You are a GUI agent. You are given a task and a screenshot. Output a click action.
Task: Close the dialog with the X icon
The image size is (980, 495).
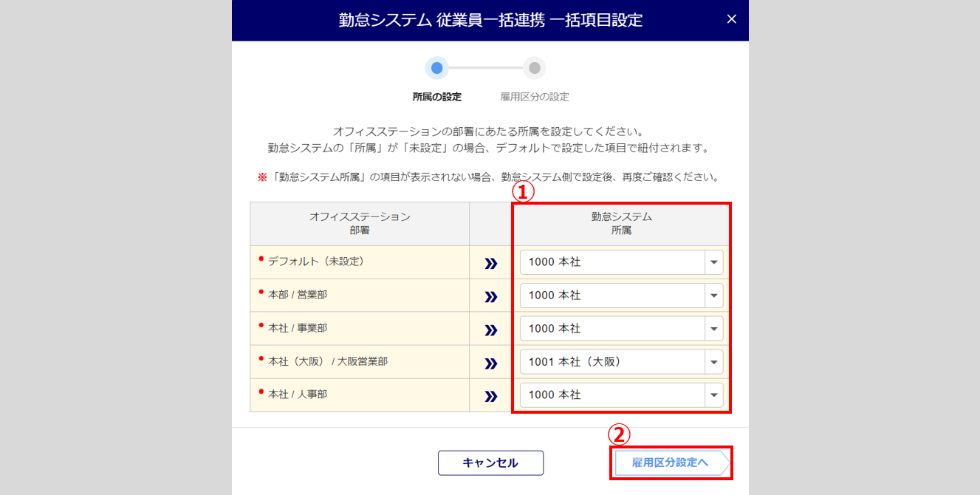(x=731, y=19)
